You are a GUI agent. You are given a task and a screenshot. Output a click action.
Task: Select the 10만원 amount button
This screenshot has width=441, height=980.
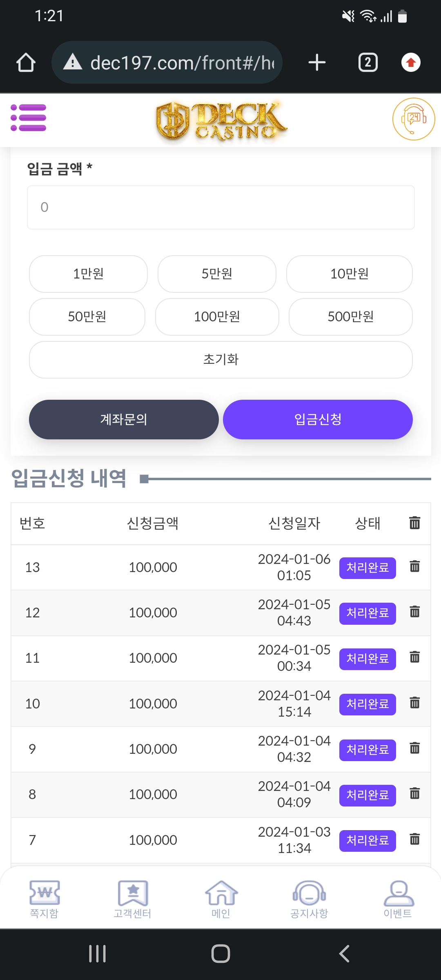(x=349, y=274)
